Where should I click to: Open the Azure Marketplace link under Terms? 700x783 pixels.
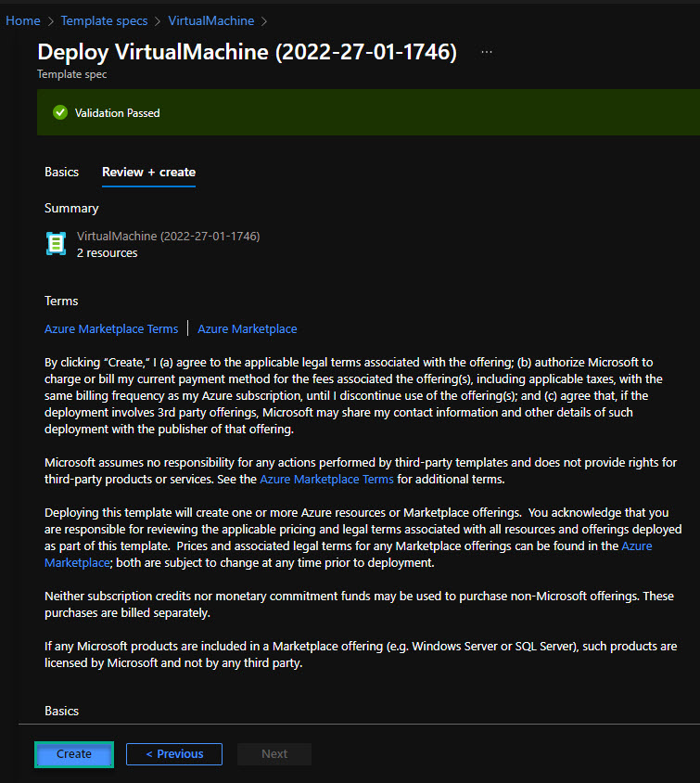pyautogui.click(x=247, y=328)
